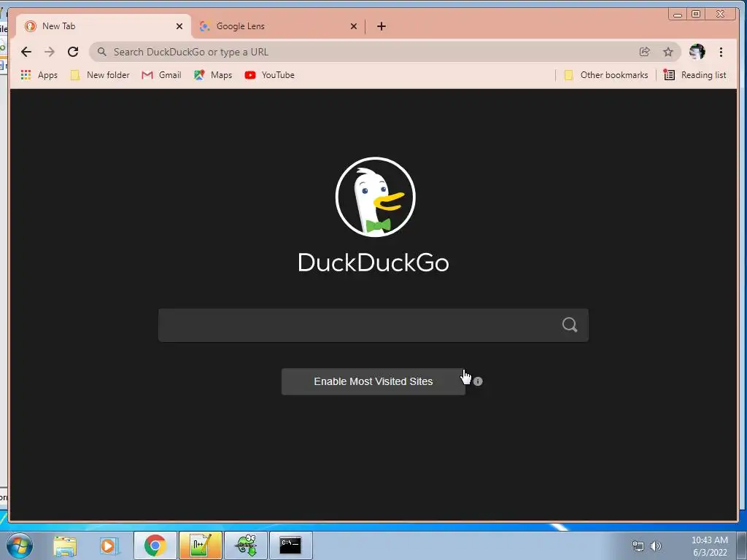Maximize the Chrome window
The image size is (747, 560).
coord(696,15)
